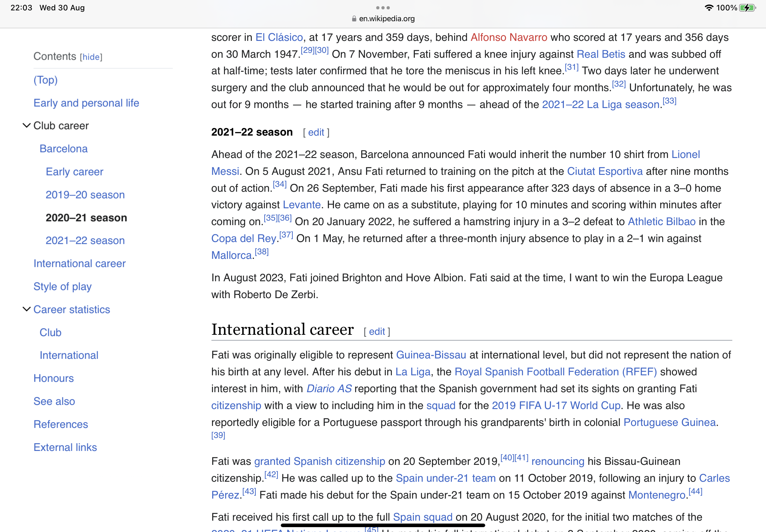Edit the 2021–22 season section
This screenshot has width=766, height=532.
316,133
